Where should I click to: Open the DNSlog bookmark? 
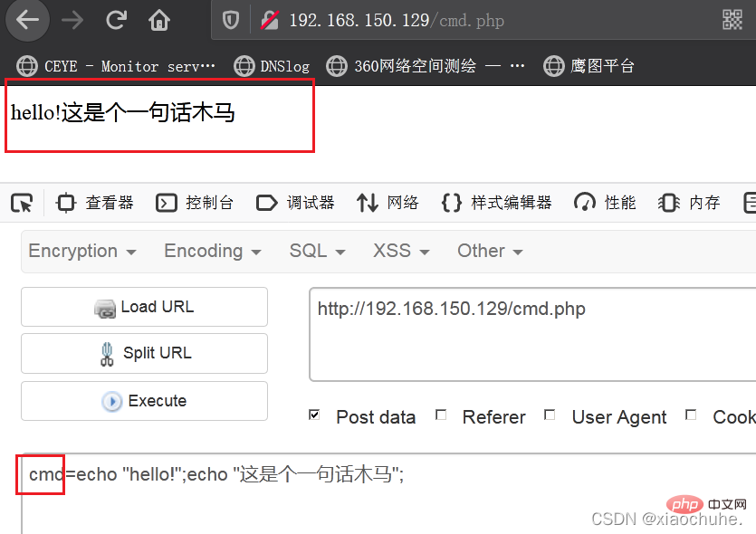[272, 66]
